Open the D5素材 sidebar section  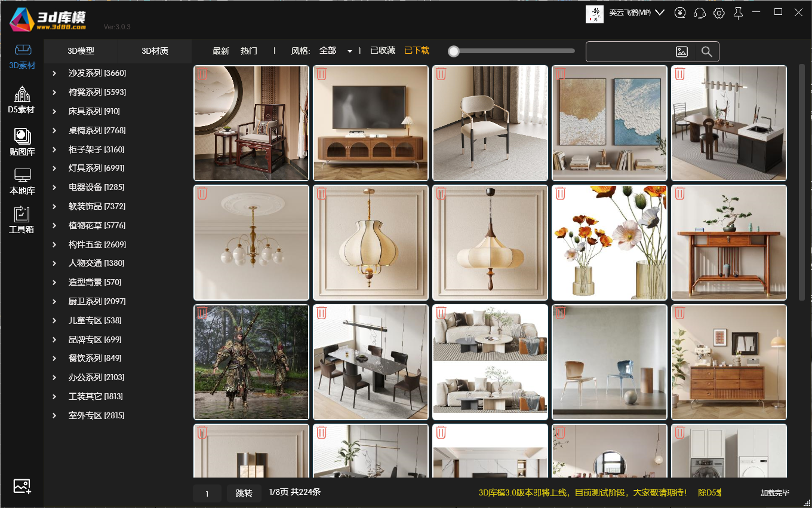pyautogui.click(x=21, y=100)
